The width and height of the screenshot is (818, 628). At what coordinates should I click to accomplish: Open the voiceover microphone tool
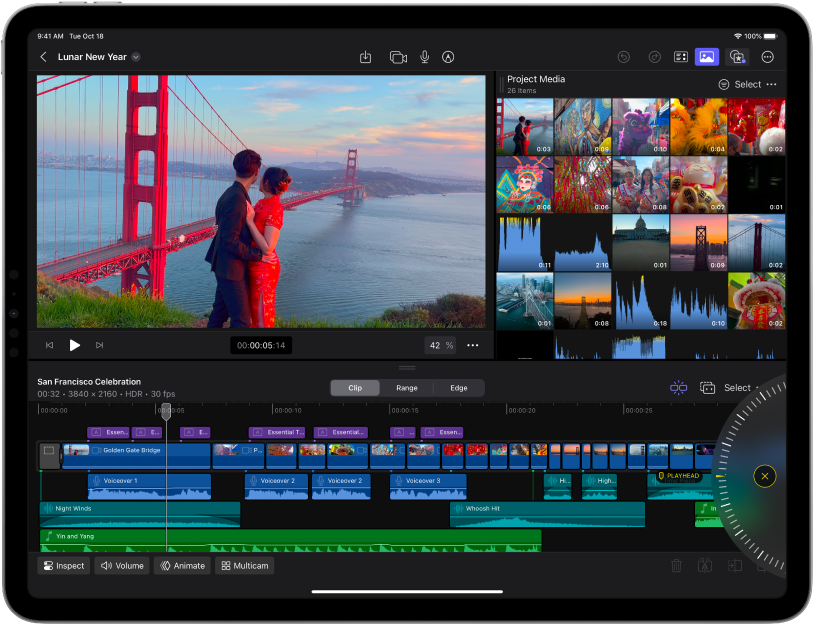[x=424, y=57]
